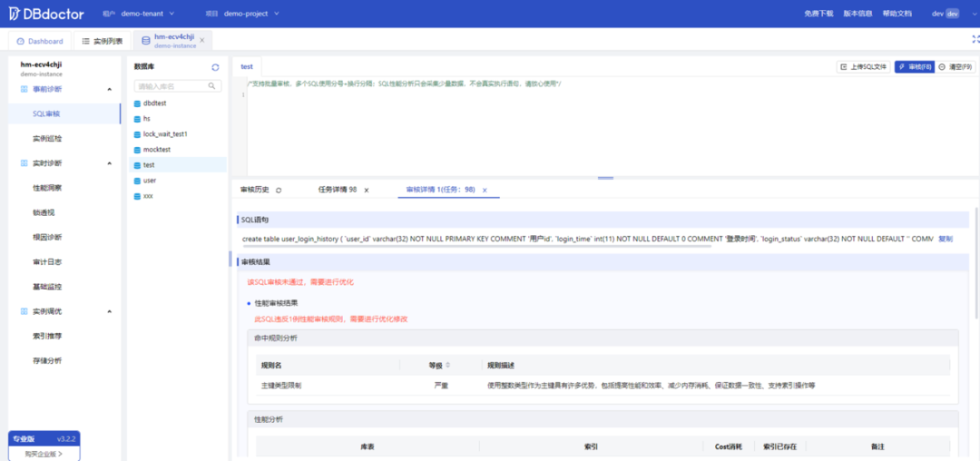Refresh the 审核历史 with its icon
Viewport: 980px width, 461px height.
[279, 190]
